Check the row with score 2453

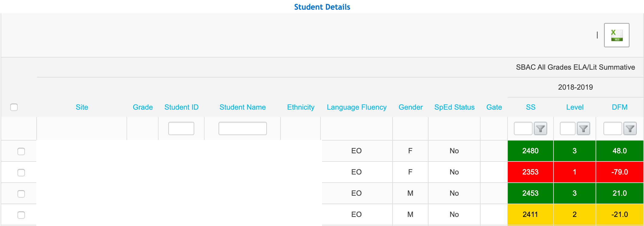pos(21,194)
